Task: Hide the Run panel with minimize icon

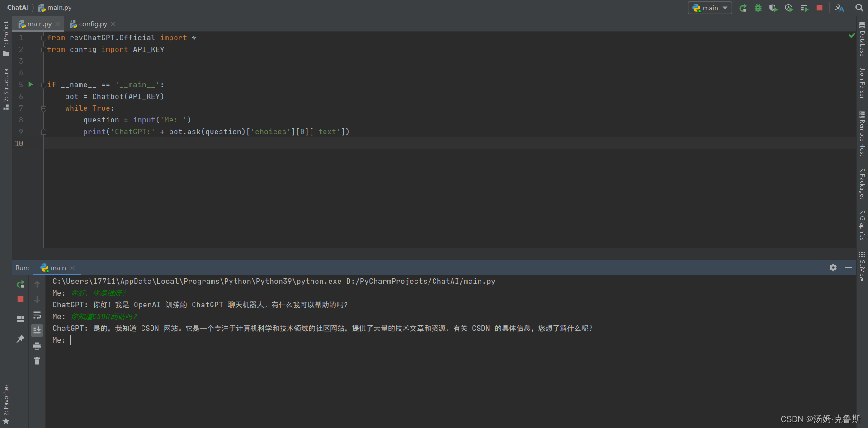Action: (849, 268)
